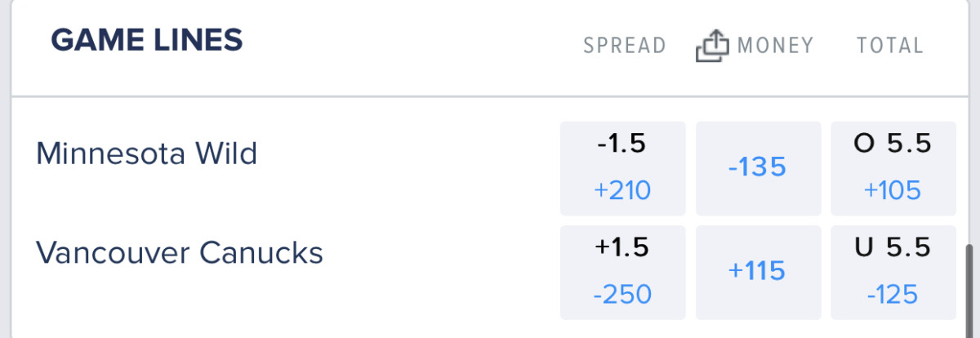
Task: Add Minnesota Wild spread bet to slip
Action: coord(622,168)
